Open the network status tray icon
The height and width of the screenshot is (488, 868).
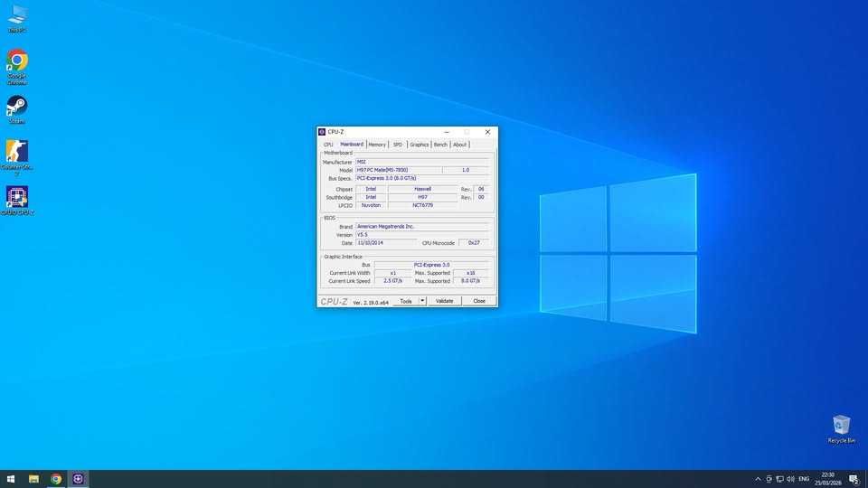click(x=779, y=479)
